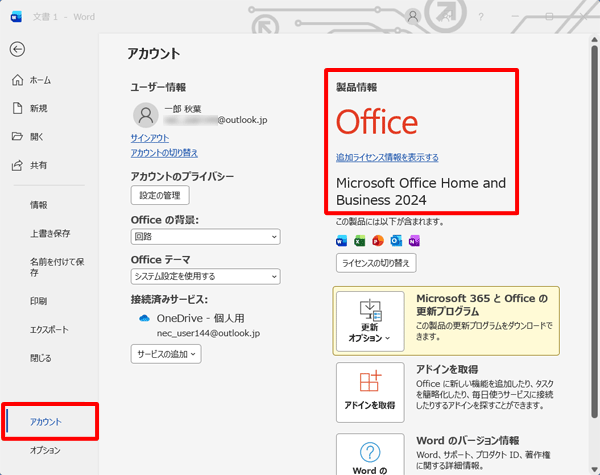The height and width of the screenshot is (475, 600).
Task: Select 上書き保存 to save the document
Action: pyautogui.click(x=50, y=233)
